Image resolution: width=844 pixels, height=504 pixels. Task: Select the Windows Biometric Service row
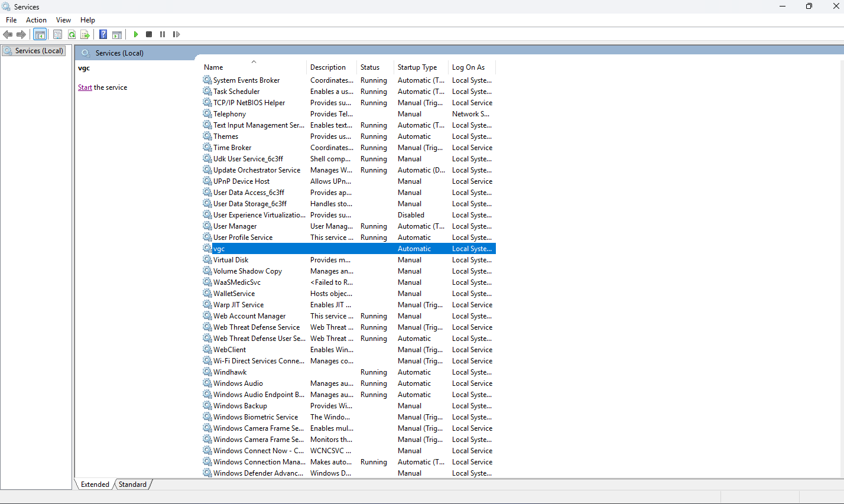coord(349,417)
